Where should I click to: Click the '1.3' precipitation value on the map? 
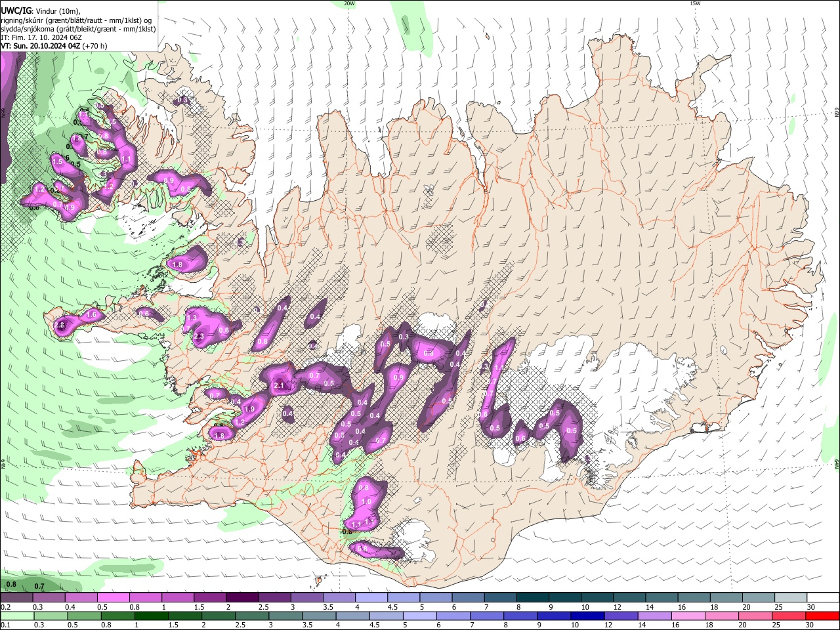point(193,318)
